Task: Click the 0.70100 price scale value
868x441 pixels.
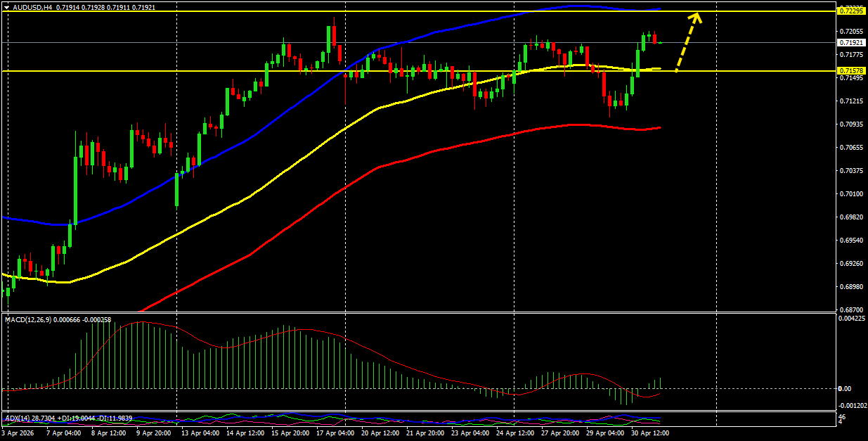Action: pyautogui.click(x=850, y=193)
